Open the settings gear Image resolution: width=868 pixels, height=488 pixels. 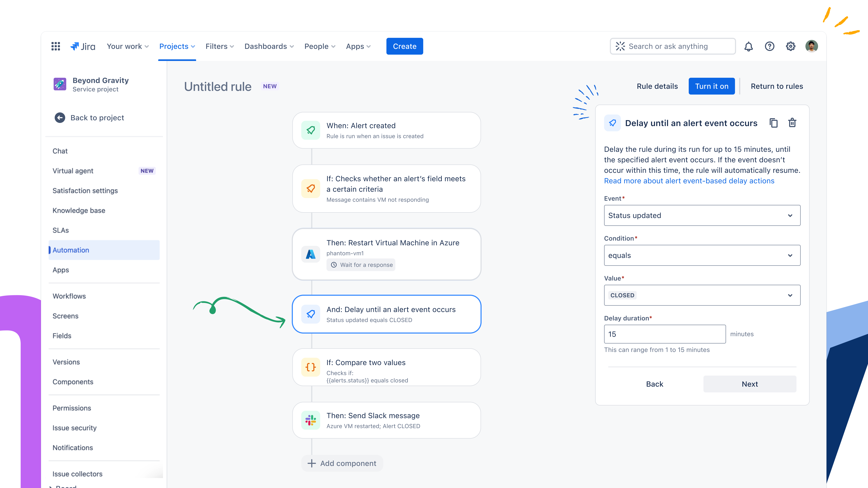[x=791, y=46]
